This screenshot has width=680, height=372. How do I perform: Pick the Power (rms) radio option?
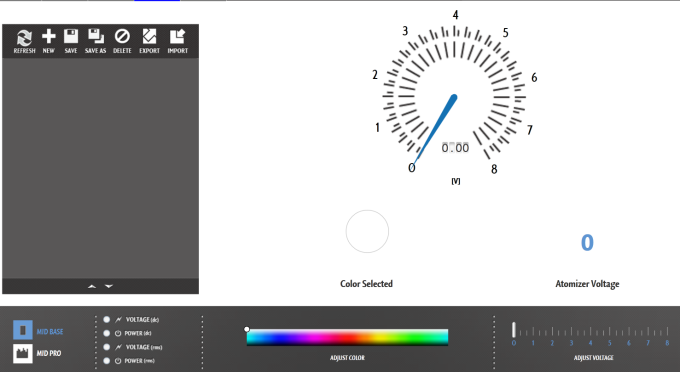tap(107, 361)
